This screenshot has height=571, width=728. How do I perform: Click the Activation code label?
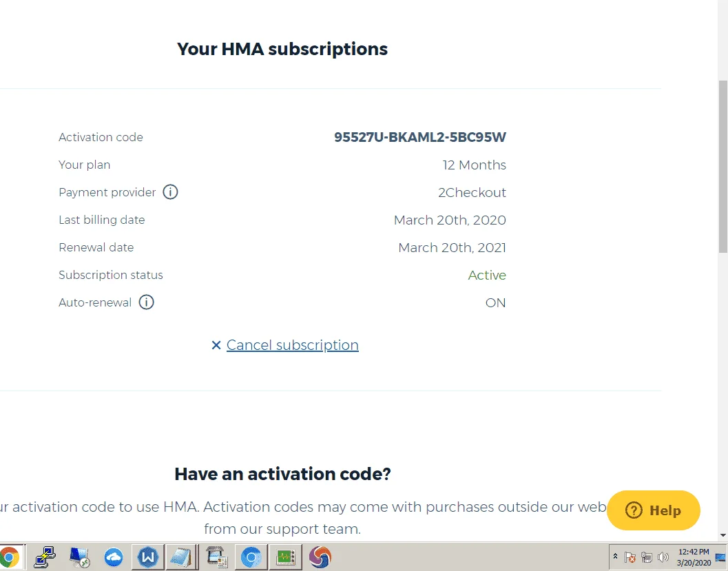tap(101, 137)
